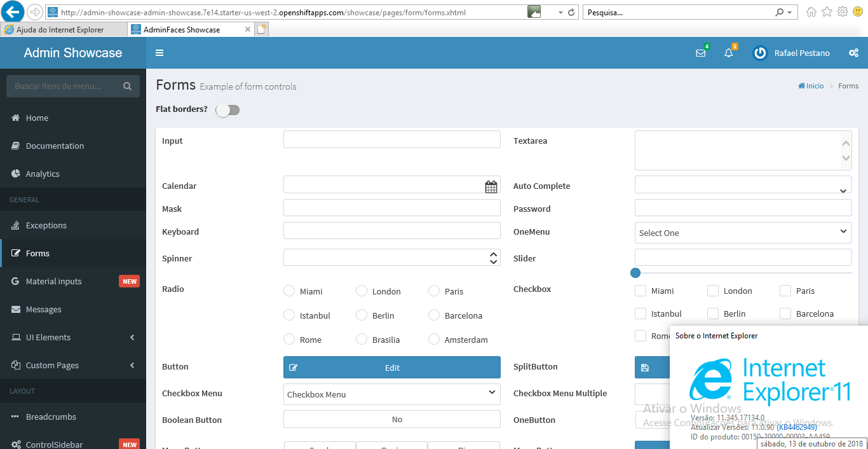868x449 pixels.
Task: Open the Checkbox Menu dropdown
Action: pyautogui.click(x=391, y=394)
